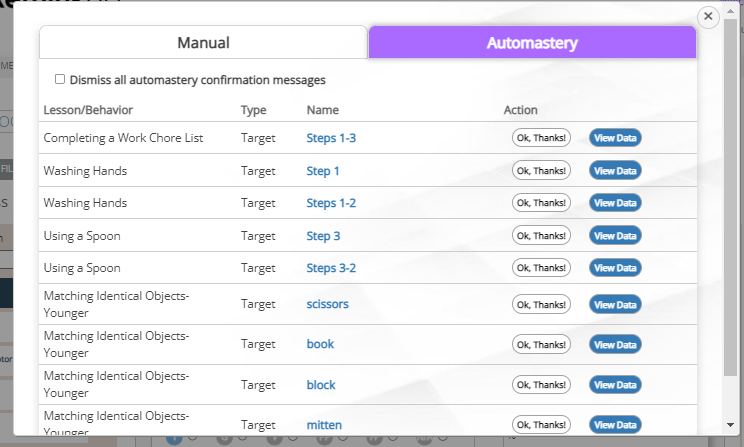Viewport: 744px width, 447px height.
Task: Click the Steps 1-2 target link
Action: pos(331,203)
